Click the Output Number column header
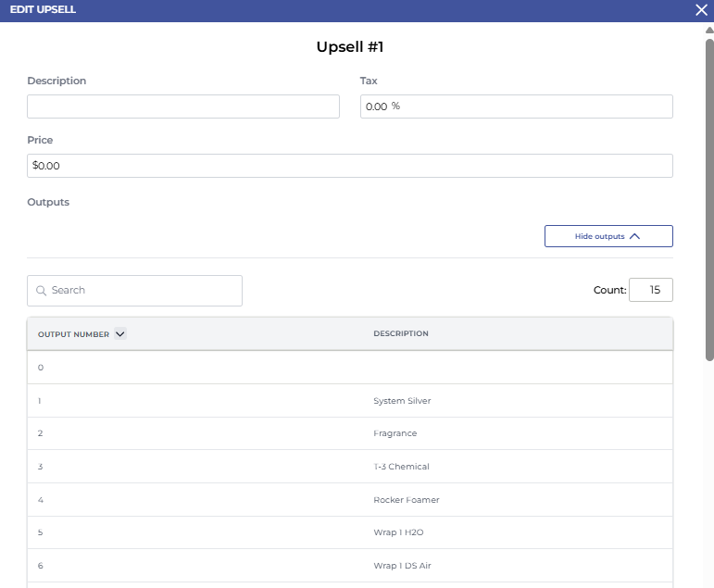This screenshot has width=714, height=588. (73, 334)
